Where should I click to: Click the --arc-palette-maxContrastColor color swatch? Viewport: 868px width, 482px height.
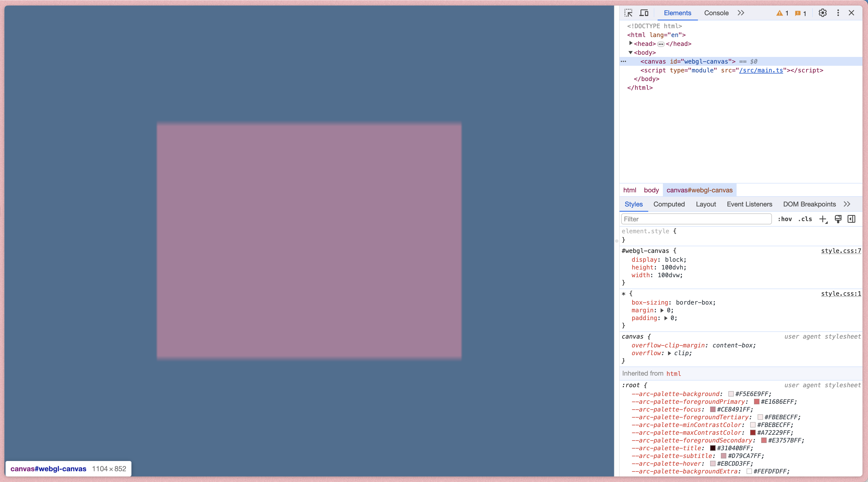pyautogui.click(x=752, y=433)
